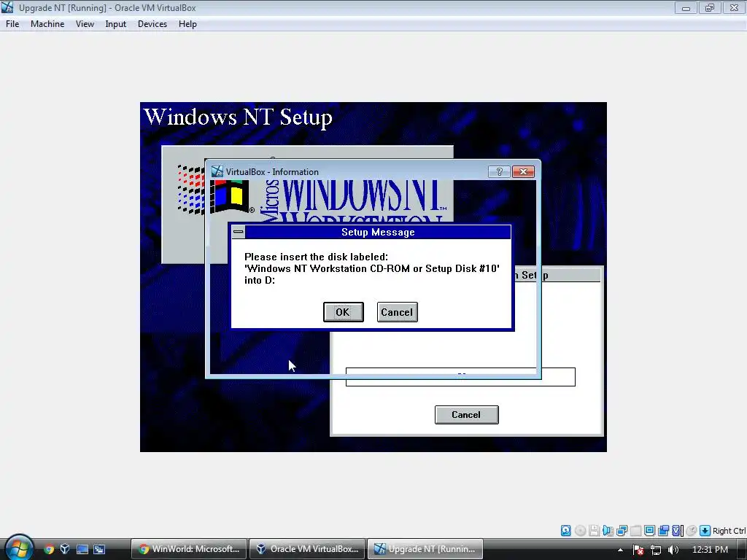Screen dimensions: 747x560
Task: Open the audio status bar icon
Action: tap(608, 531)
